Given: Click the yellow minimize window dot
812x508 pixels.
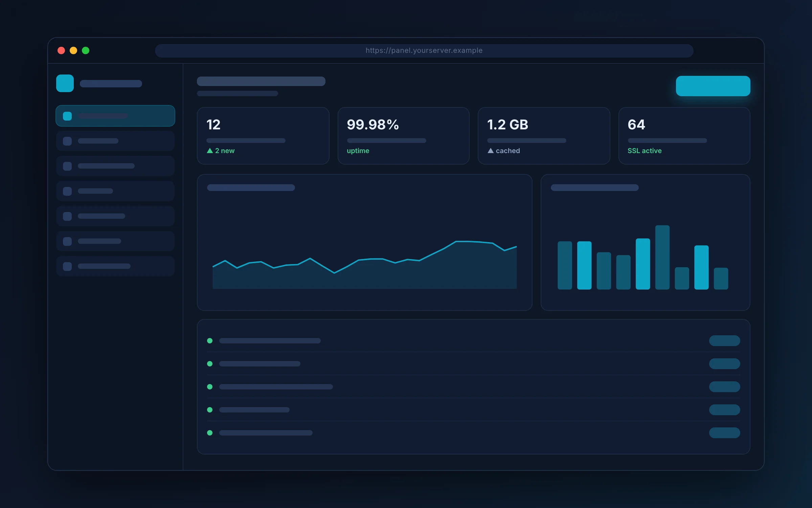Looking at the screenshot, I should click(x=73, y=50).
